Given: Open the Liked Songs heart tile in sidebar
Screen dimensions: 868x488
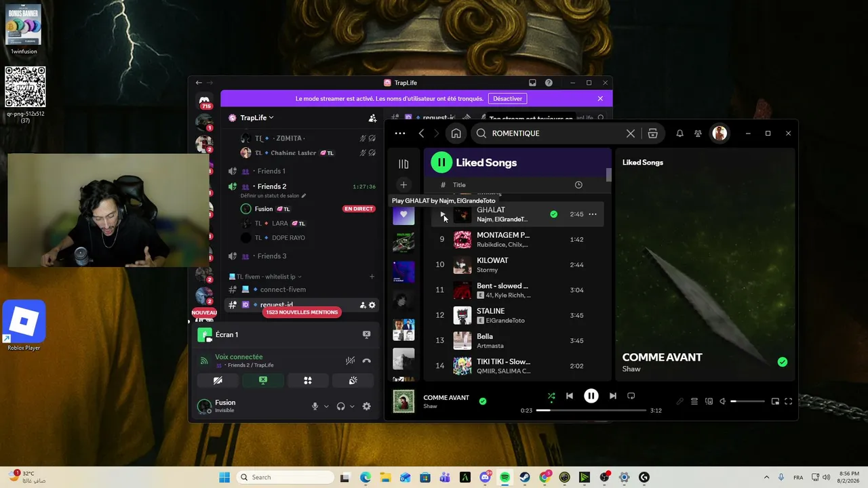Looking at the screenshot, I should [x=403, y=215].
